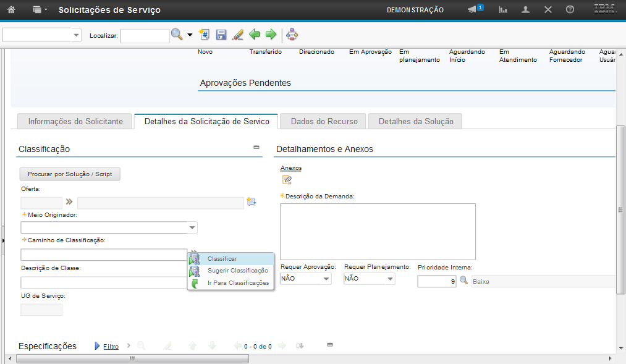Click the workflow routing toolbar icon
Viewport: 626px width, 364px height.
point(292,35)
